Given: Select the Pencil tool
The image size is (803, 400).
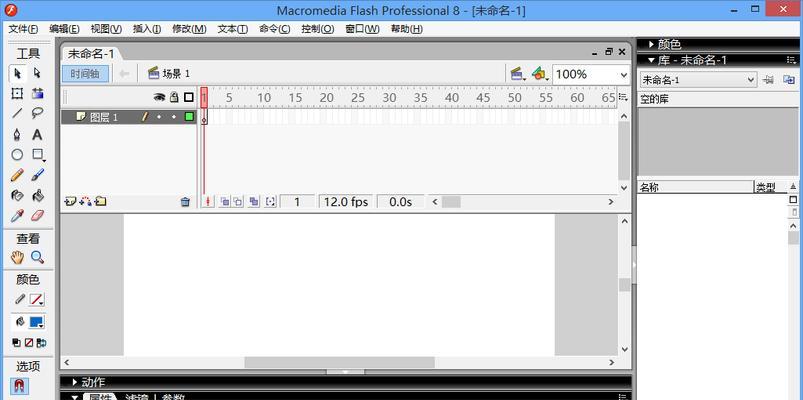Looking at the screenshot, I should tap(17, 175).
